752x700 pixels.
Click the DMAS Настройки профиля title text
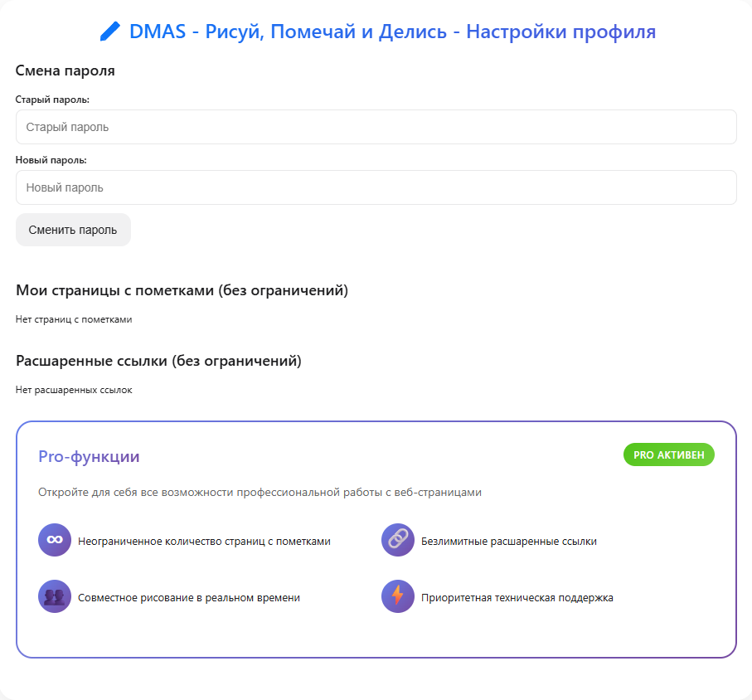(392, 32)
